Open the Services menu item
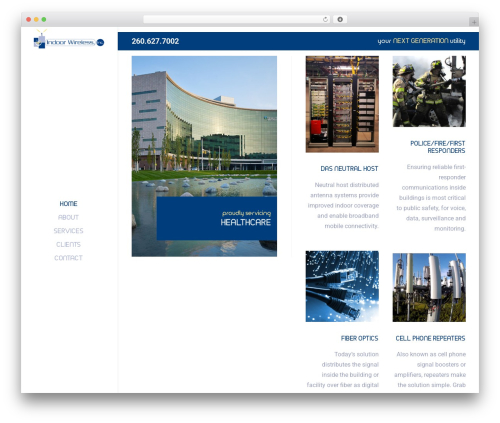This screenshot has width=500, height=423. point(68,231)
